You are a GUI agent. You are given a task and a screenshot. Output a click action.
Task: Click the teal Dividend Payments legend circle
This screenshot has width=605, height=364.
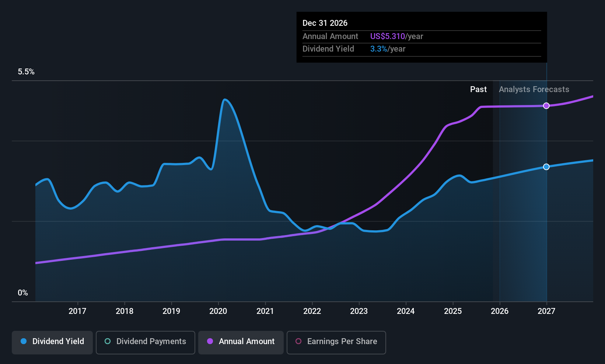click(x=108, y=341)
